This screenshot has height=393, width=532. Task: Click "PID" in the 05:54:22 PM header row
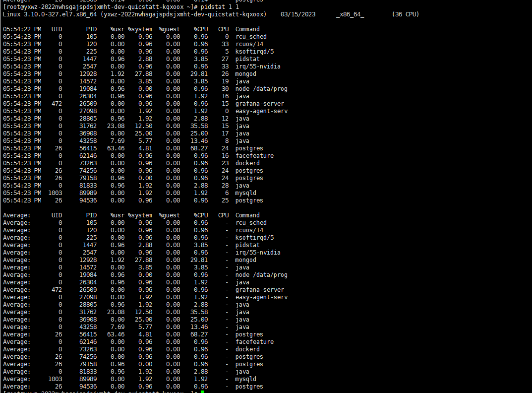[92, 29]
